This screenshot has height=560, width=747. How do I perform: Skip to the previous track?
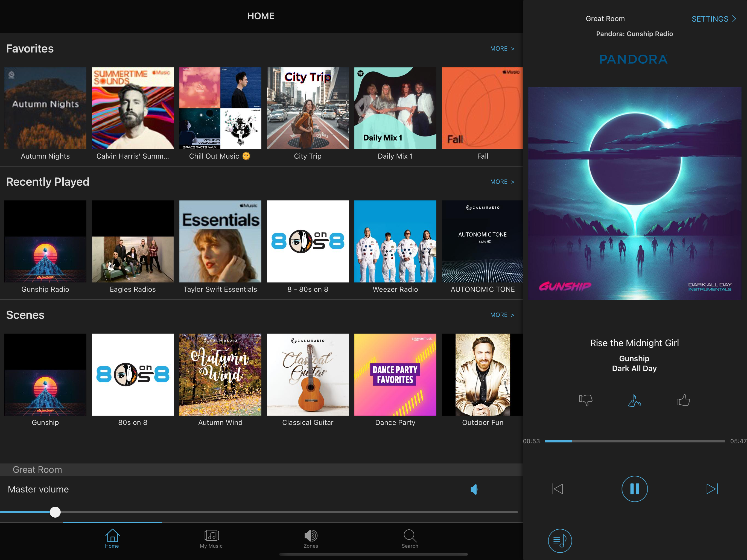click(x=557, y=489)
